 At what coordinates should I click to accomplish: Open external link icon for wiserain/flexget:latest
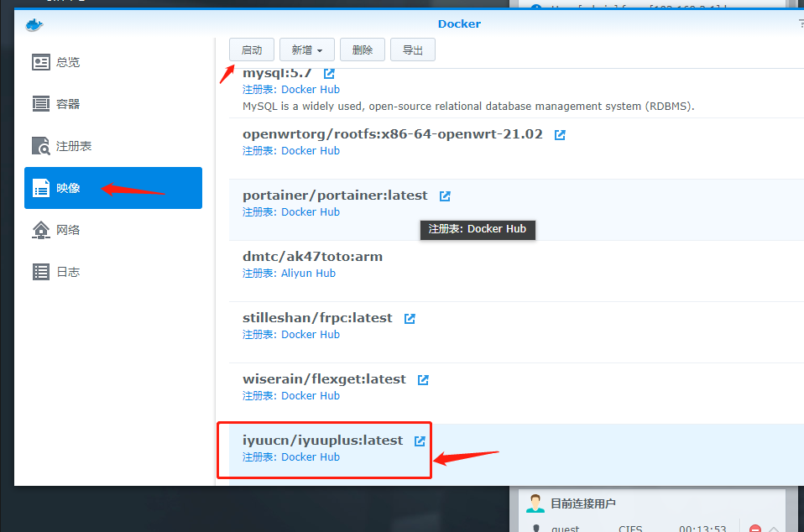423,380
